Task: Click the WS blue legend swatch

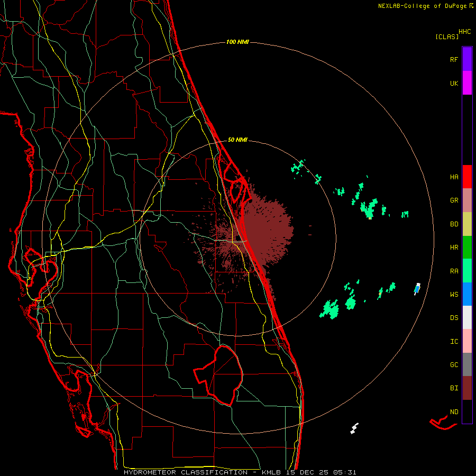Action: click(467, 294)
